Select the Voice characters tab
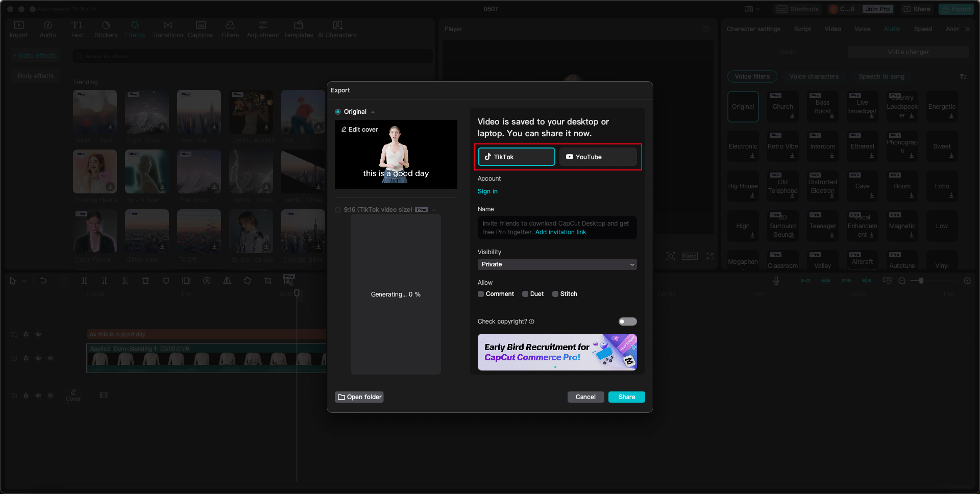 click(x=814, y=77)
